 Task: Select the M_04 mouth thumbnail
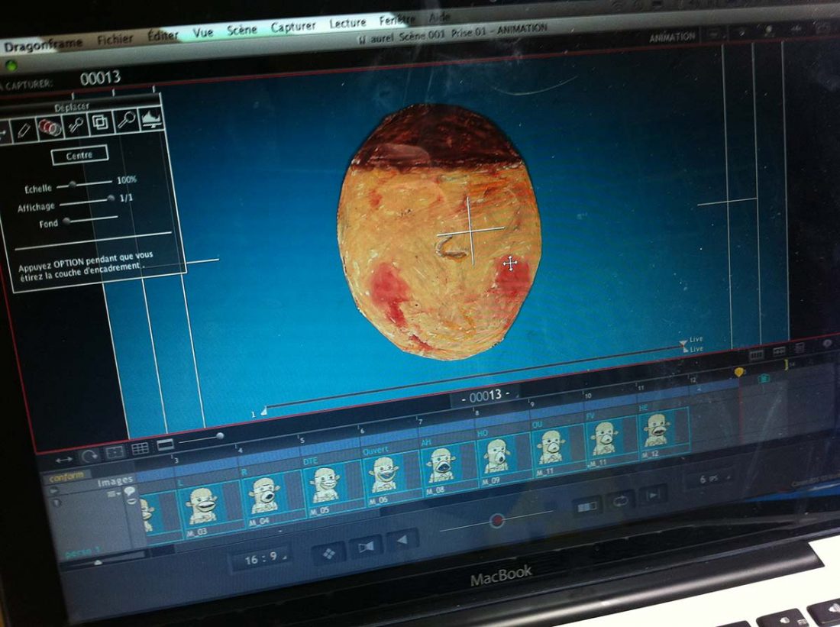click(272, 498)
